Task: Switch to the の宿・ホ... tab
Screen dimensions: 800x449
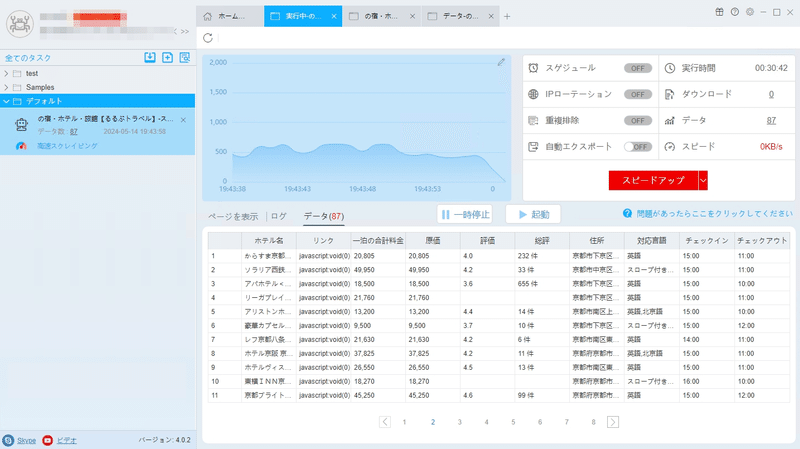Action: coord(380,16)
